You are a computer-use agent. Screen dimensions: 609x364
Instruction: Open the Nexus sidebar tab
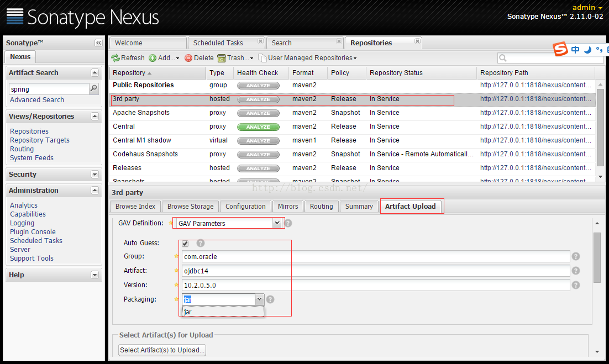tap(20, 57)
